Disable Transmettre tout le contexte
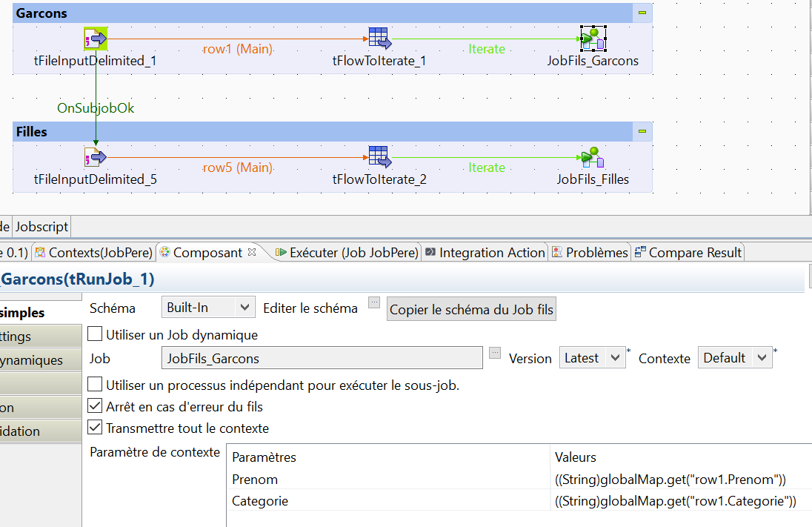 click(x=94, y=427)
